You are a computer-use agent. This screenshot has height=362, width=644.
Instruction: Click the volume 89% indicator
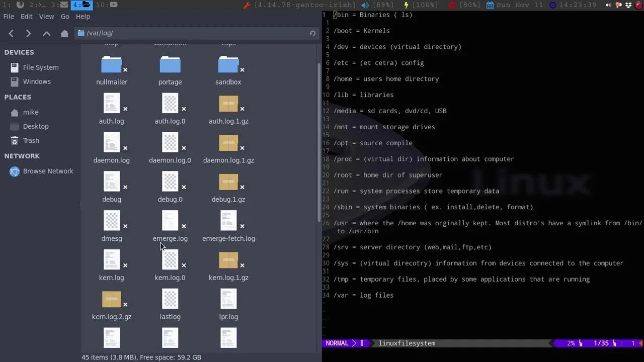tap(377, 5)
